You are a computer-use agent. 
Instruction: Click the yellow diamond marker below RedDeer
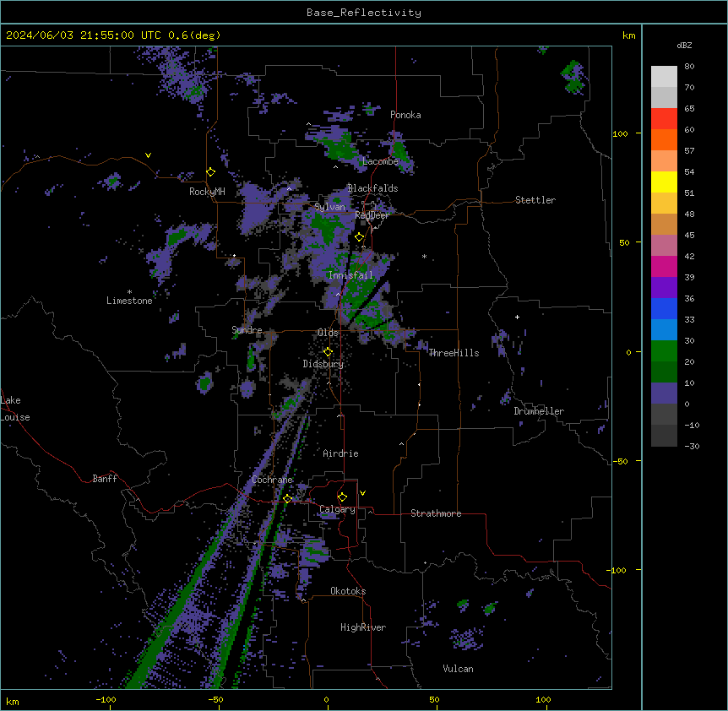tap(359, 237)
